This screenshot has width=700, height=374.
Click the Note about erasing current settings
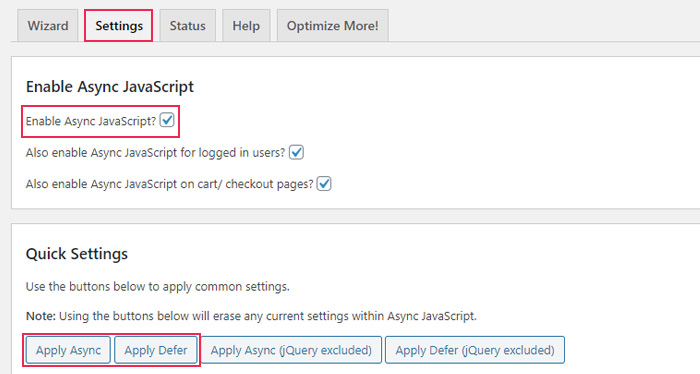point(251,316)
